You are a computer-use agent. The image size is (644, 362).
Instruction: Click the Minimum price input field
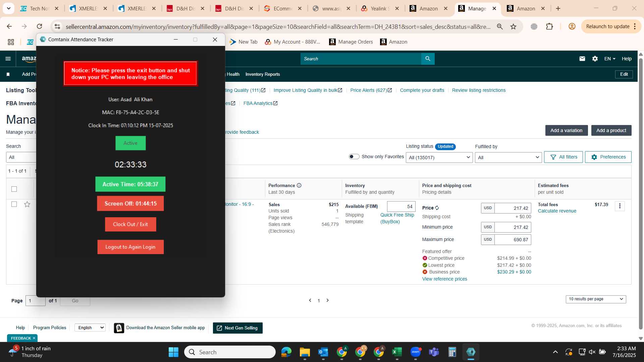pos(513,227)
